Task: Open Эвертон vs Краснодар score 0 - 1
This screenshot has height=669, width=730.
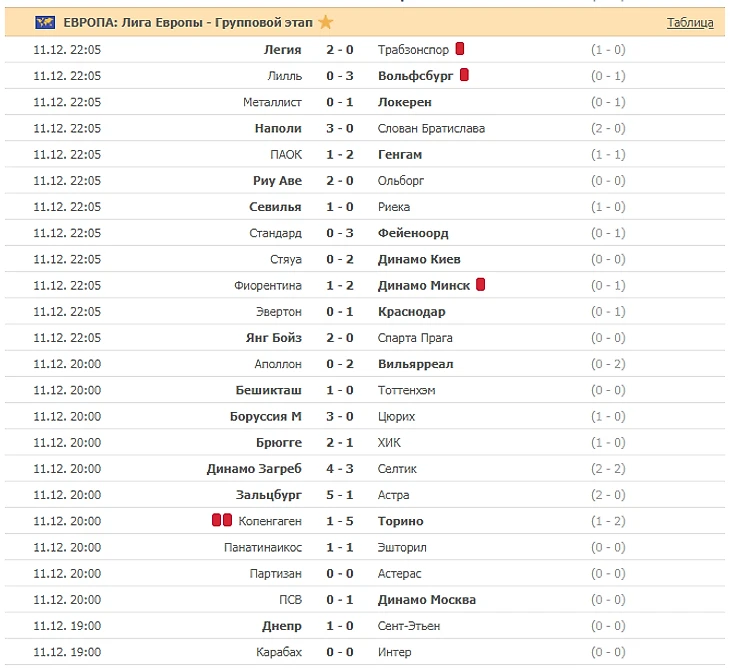Action: pos(340,312)
